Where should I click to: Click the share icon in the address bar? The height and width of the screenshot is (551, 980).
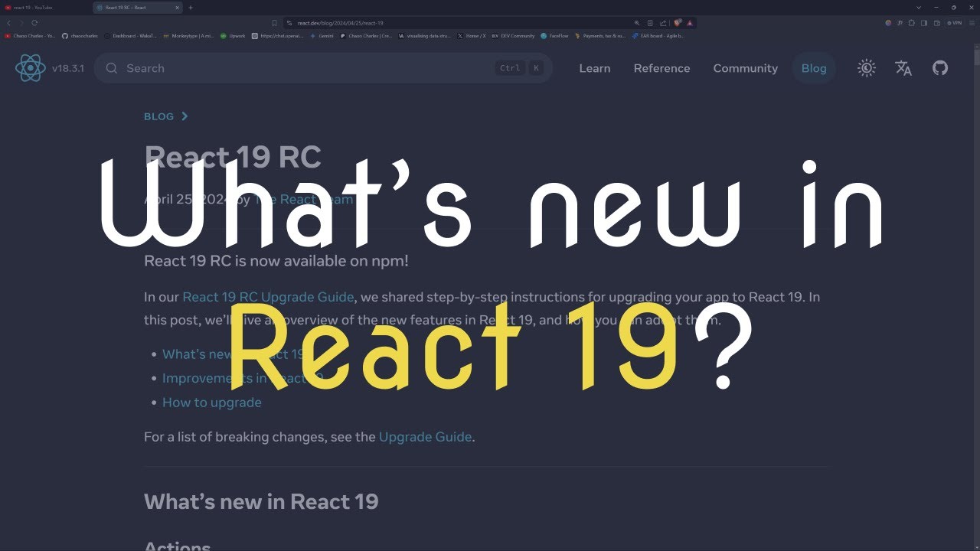coord(663,23)
